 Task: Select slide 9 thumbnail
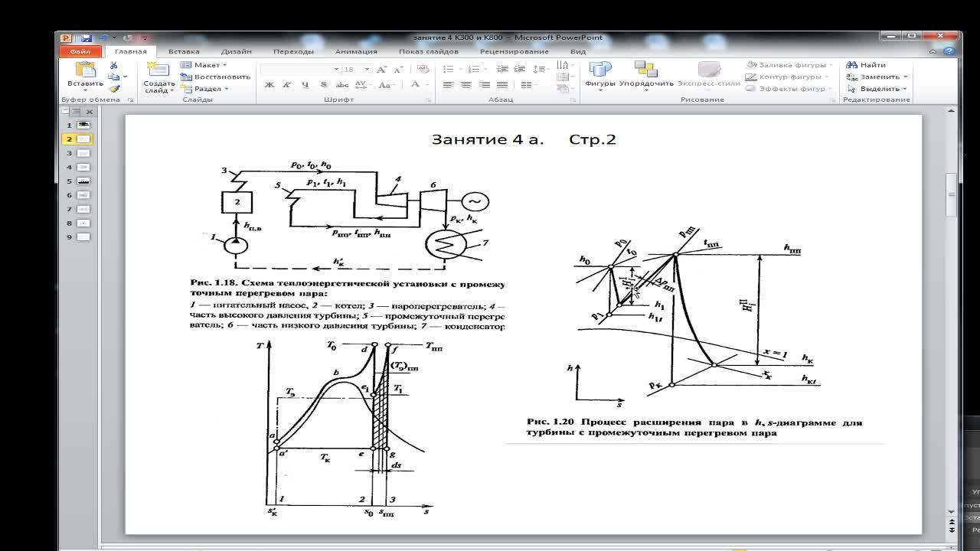coord(83,237)
